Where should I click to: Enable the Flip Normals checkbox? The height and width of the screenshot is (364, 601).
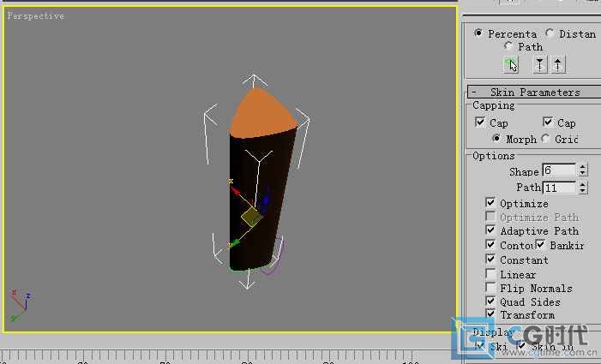coord(490,287)
